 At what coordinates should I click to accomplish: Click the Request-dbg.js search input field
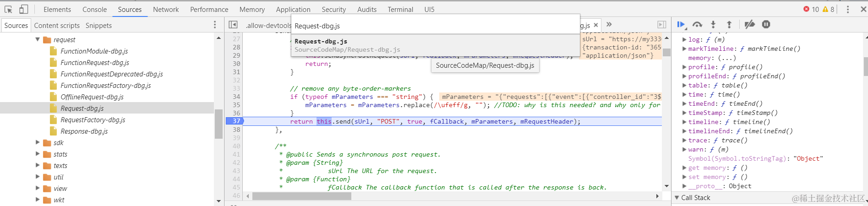435,26
